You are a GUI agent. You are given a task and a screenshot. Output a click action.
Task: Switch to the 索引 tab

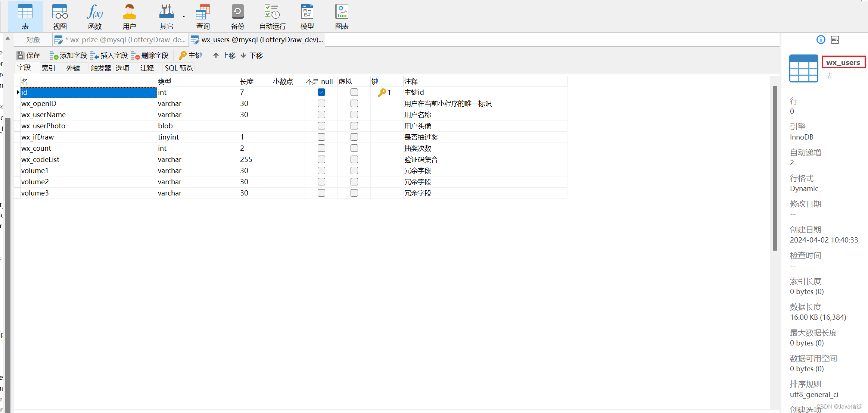pyautogui.click(x=48, y=68)
